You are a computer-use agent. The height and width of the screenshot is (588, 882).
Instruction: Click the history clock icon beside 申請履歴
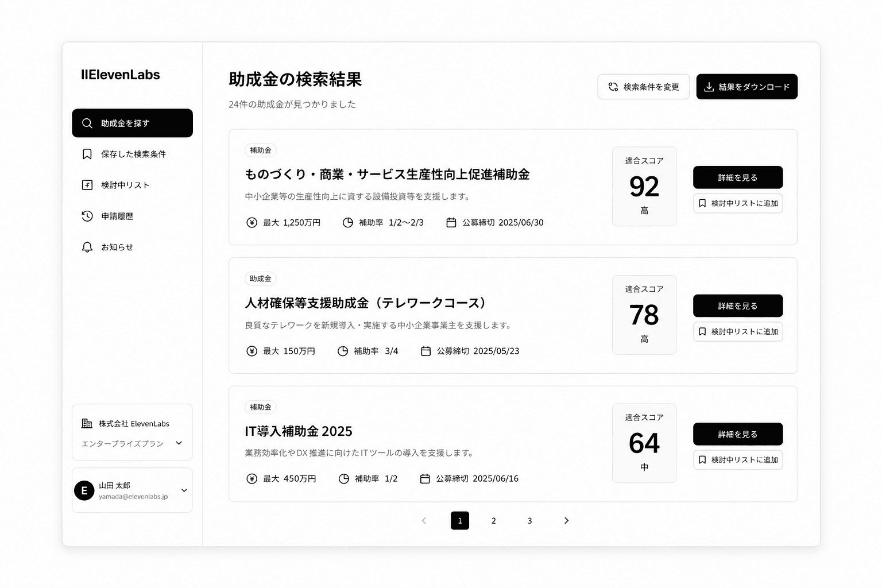click(87, 216)
